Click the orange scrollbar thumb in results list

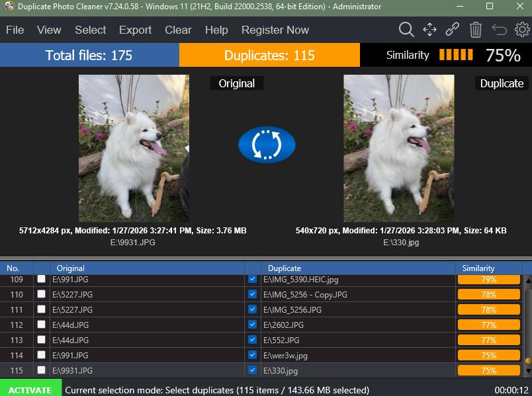528,360
